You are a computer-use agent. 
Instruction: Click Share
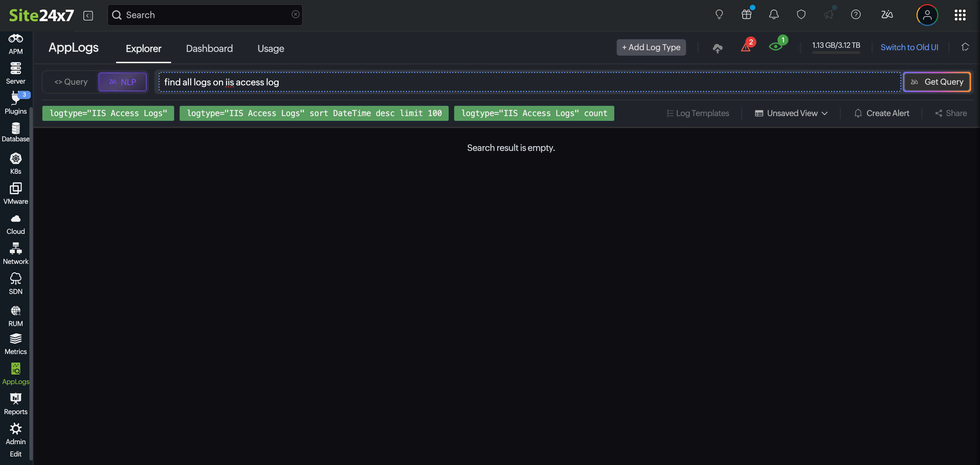pyautogui.click(x=951, y=113)
